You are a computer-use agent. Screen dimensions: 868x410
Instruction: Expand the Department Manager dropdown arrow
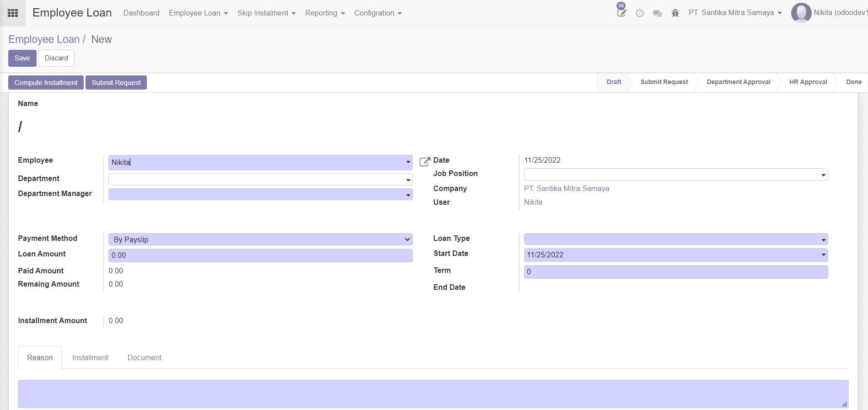pyautogui.click(x=408, y=195)
